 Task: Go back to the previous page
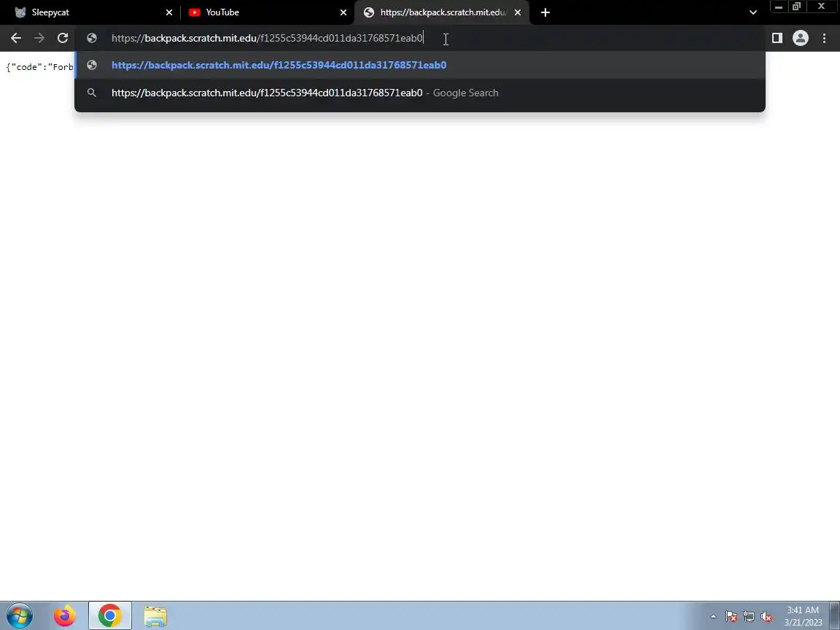[16, 38]
